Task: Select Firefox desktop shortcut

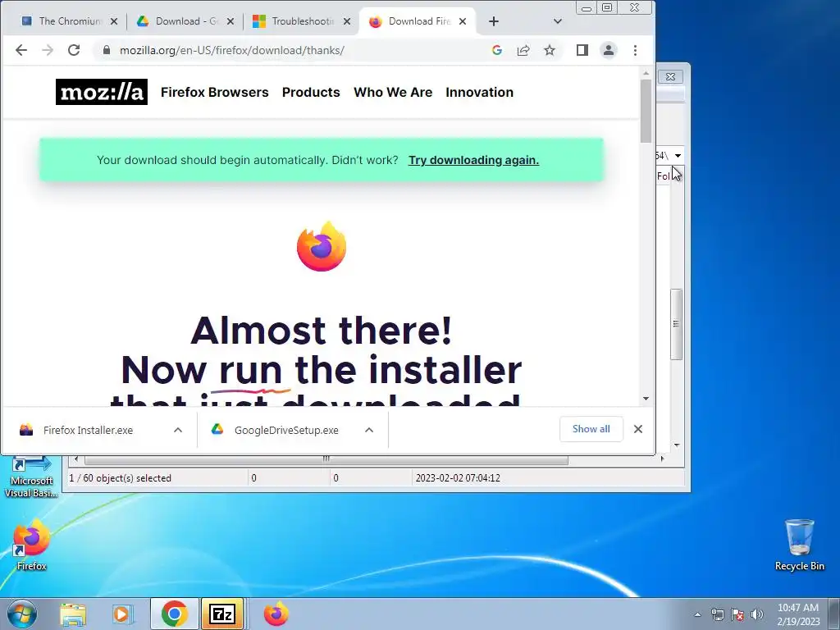Action: click(32, 545)
